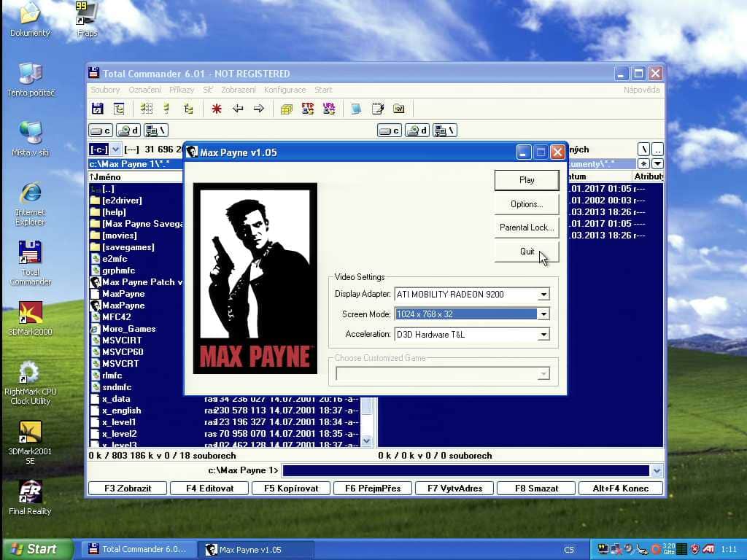Click the right panel favorites asterisk button
The width and height of the screenshot is (747, 560).
(643, 164)
